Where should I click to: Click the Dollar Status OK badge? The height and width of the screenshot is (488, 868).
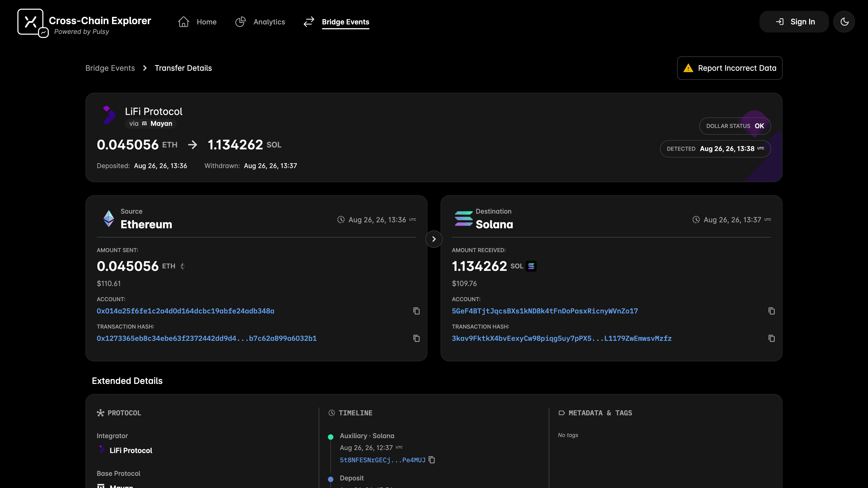735,126
